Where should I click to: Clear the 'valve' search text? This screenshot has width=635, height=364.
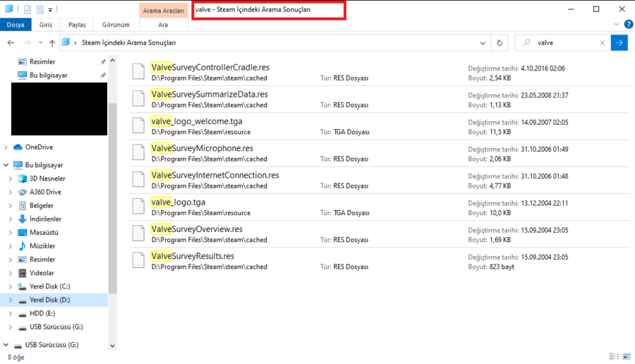(x=602, y=43)
